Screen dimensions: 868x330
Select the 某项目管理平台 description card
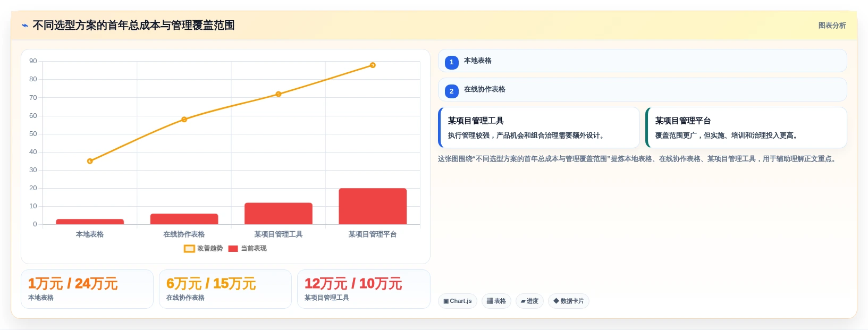point(746,128)
